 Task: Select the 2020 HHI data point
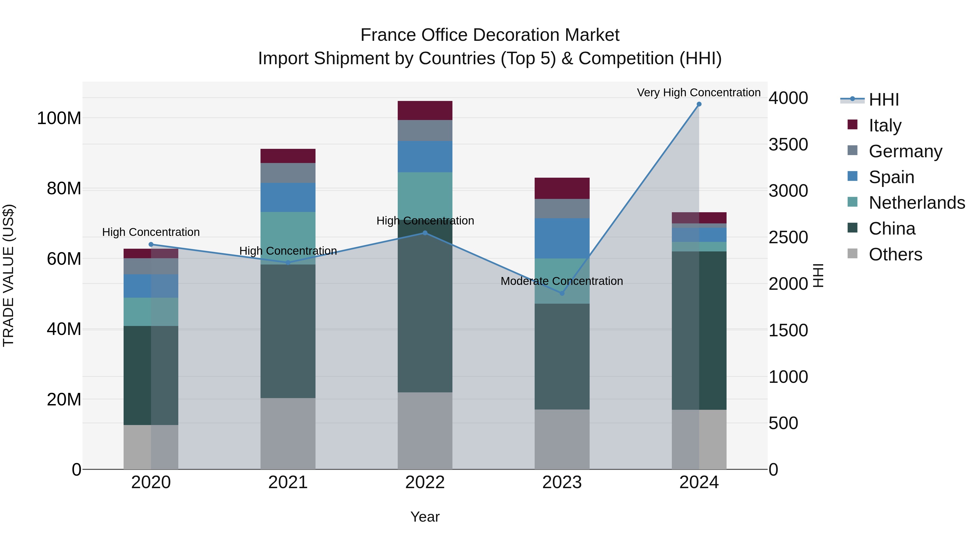click(151, 245)
